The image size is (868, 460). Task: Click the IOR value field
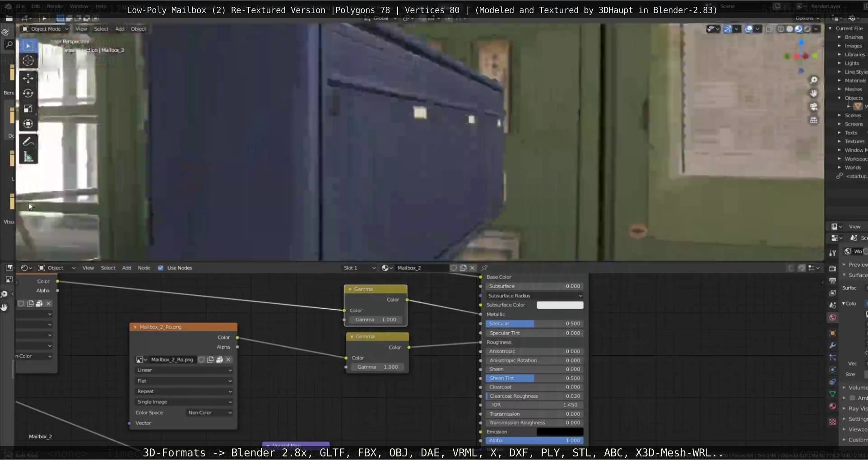tap(534, 405)
